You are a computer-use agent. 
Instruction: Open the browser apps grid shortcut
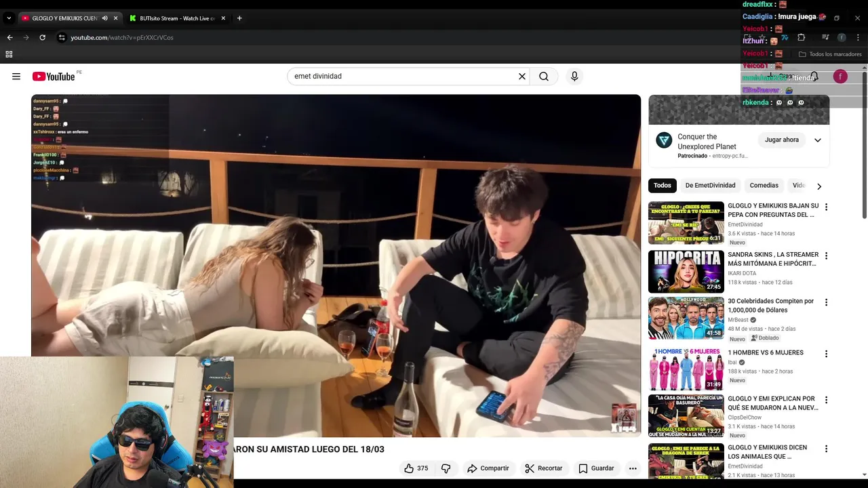coord(9,54)
